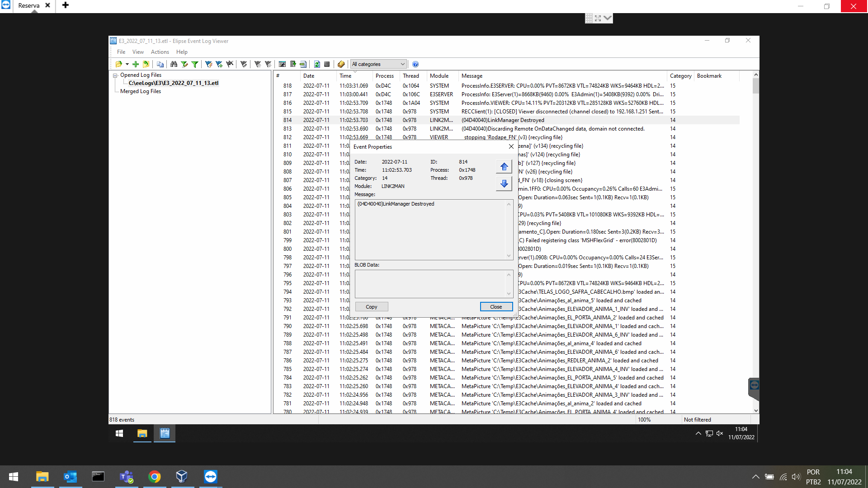Click the green refresh icon

pos(317,64)
